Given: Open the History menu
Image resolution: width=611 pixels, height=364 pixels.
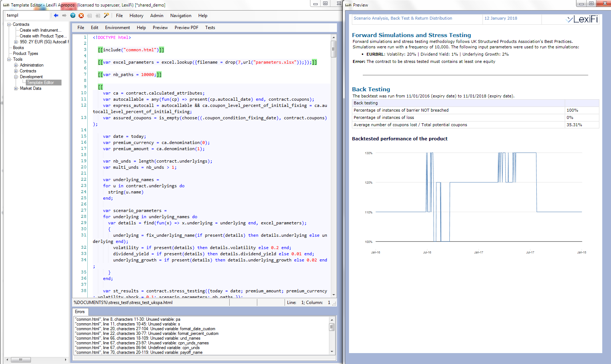Looking at the screenshot, I should point(136,16).
